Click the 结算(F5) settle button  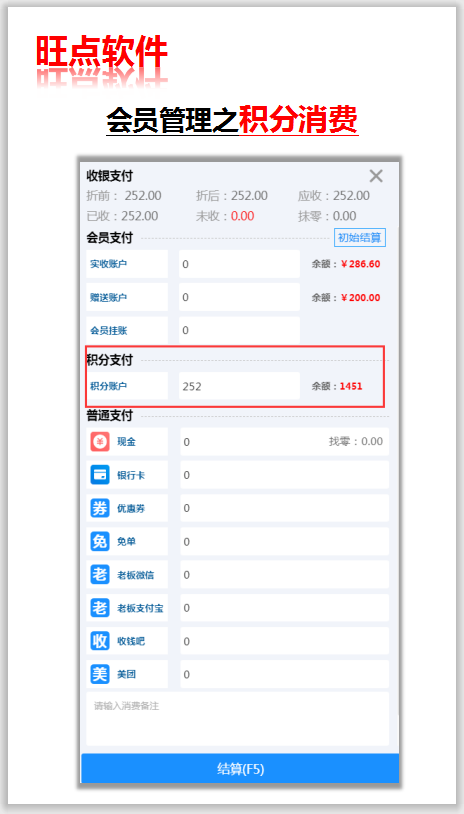(x=240, y=768)
